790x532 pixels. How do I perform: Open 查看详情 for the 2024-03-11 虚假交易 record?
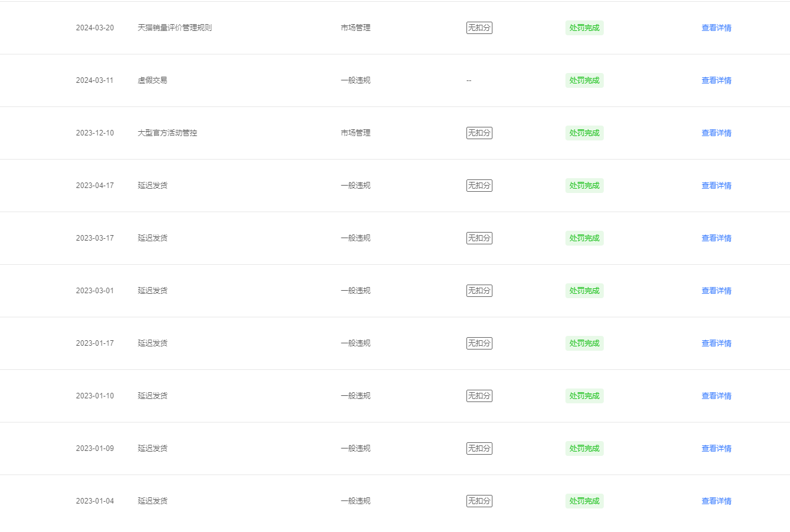pos(716,80)
